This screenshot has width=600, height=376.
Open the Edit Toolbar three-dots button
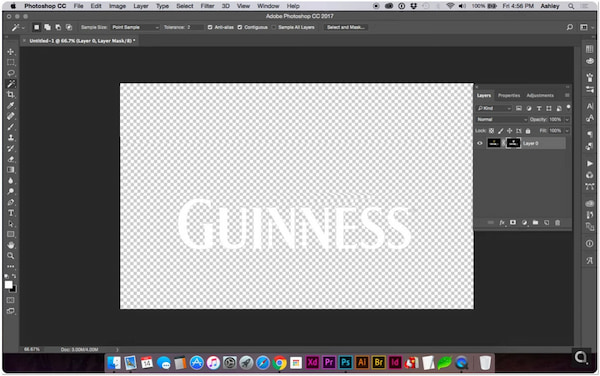pos(11,266)
